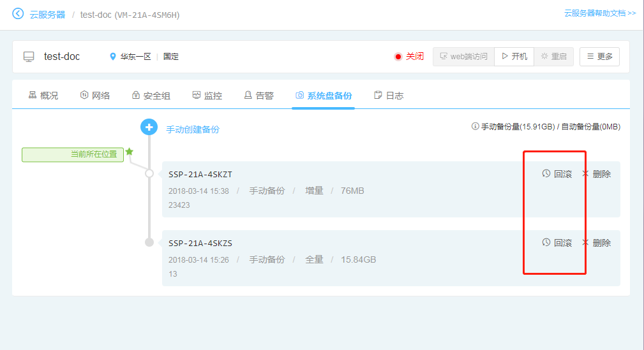Start the server with 开机 button
The width and height of the screenshot is (644, 350).
514,57
